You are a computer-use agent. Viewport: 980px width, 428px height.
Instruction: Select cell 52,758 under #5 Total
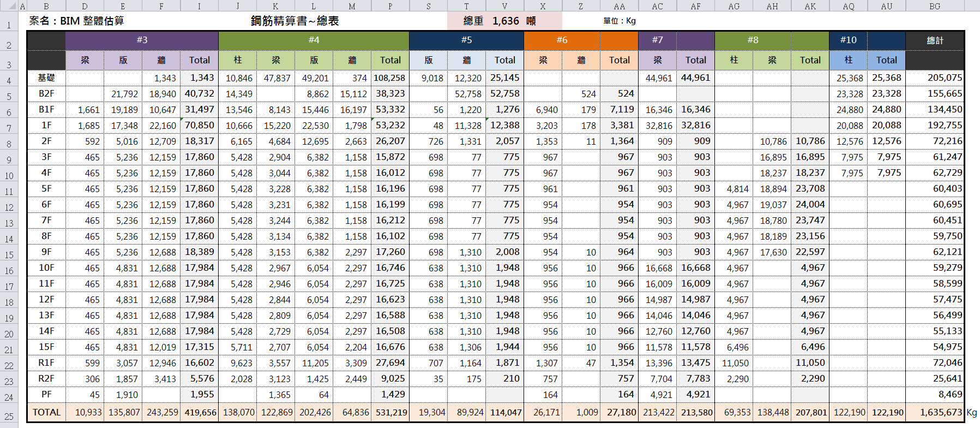point(504,94)
